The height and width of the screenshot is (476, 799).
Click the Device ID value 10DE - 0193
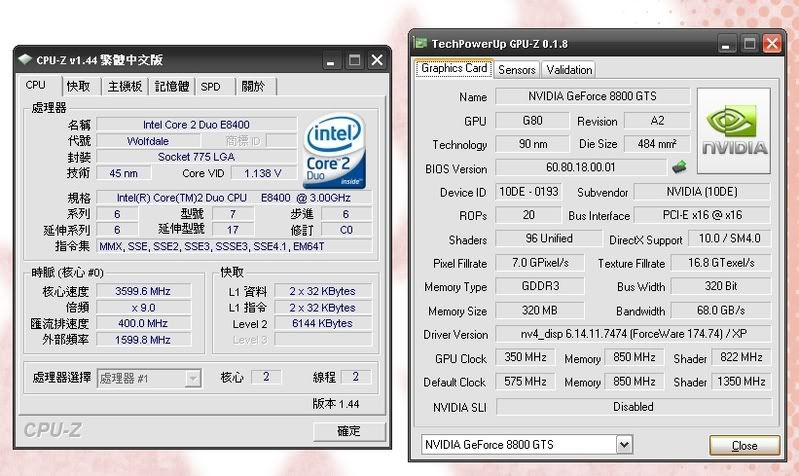(529, 192)
